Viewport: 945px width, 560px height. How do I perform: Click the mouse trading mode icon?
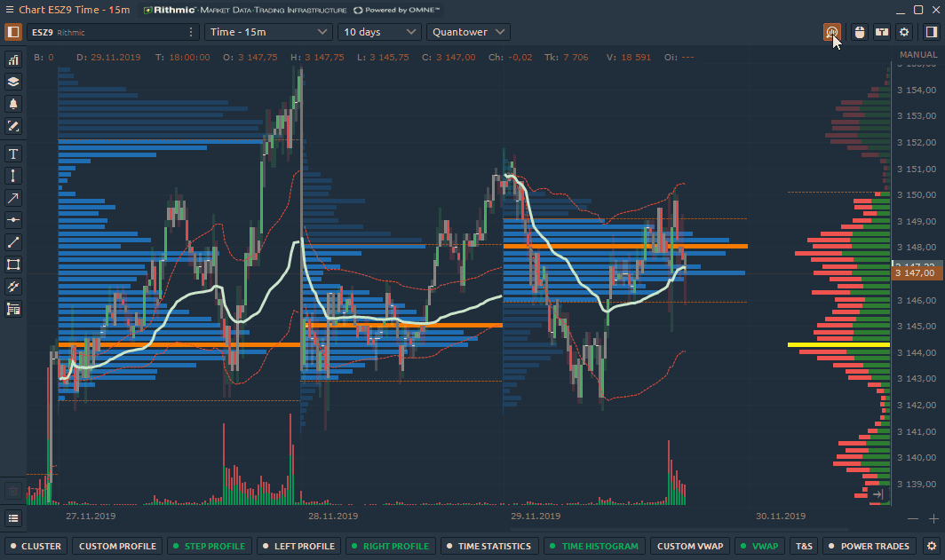tap(858, 32)
